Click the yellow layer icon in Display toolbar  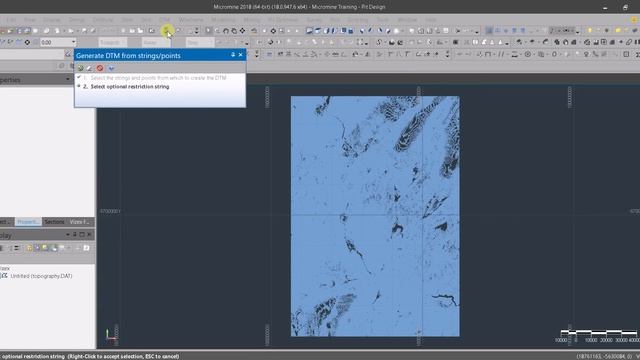[x=29, y=248]
